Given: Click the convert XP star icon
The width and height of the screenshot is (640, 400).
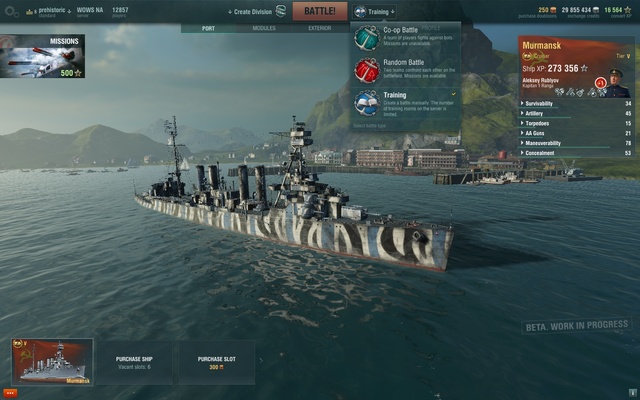Looking at the screenshot, I should pyautogui.click(x=628, y=10).
